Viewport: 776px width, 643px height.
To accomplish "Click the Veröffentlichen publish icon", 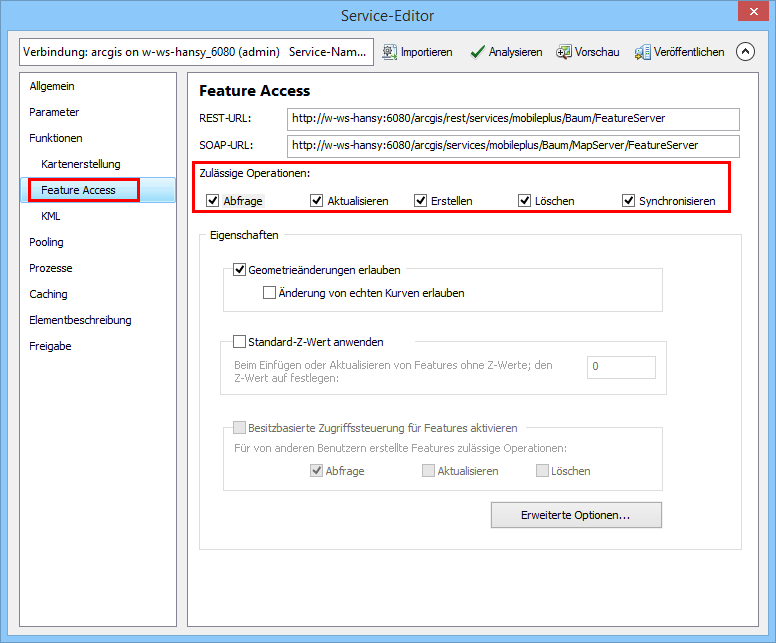I will 642,52.
